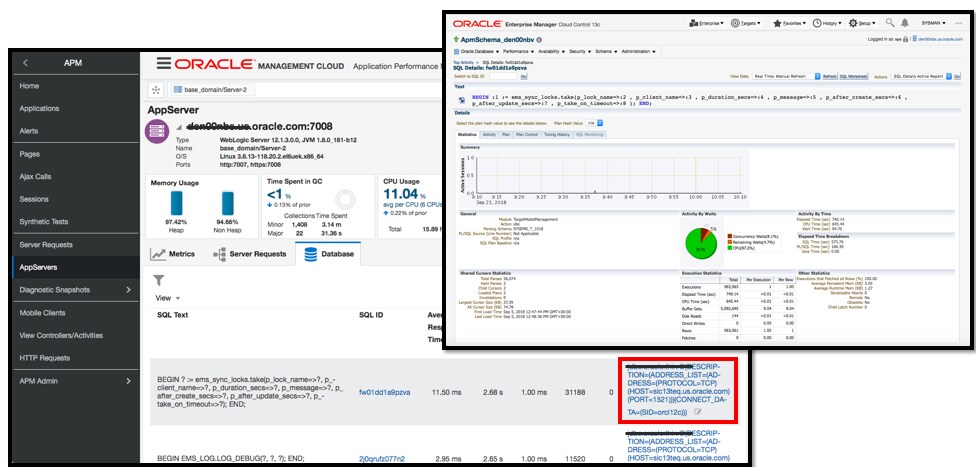Click the search magnifier in Enterprise Manager
976x467 pixels.
(890, 22)
